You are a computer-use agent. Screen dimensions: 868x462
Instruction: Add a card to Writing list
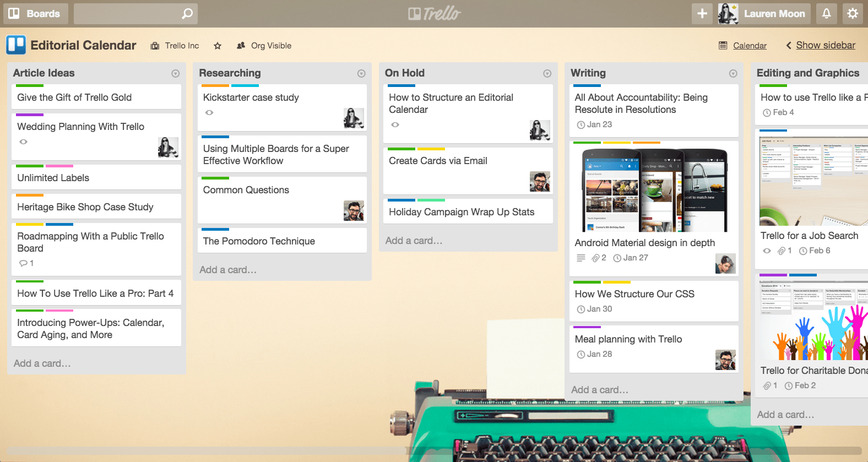tap(600, 390)
